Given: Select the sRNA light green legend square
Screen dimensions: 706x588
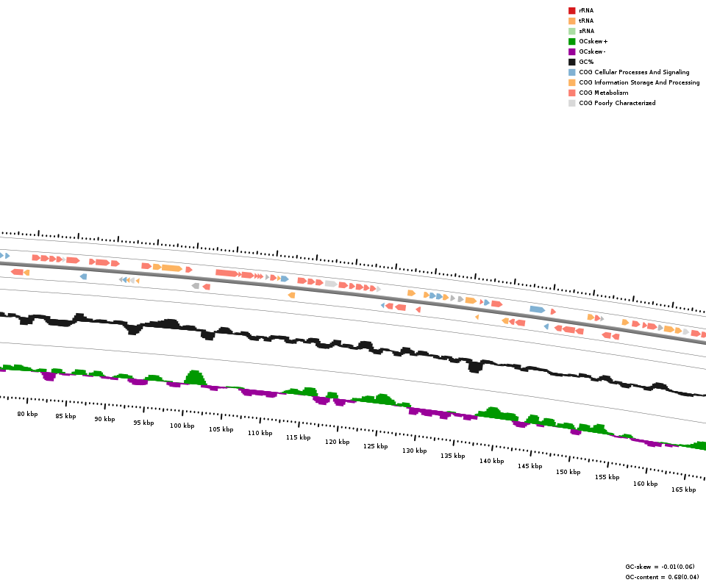Looking at the screenshot, I should coord(571,31).
